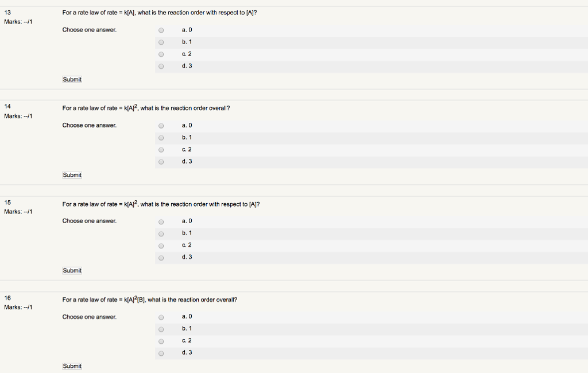Select answer b. 1 for question 16
The height and width of the screenshot is (373, 588).
[x=161, y=329]
